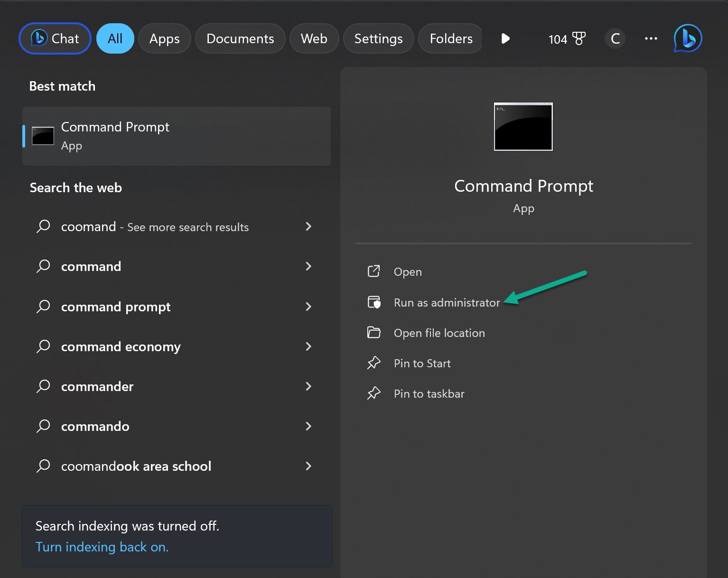728x578 pixels.
Task: Open the three-dot options menu
Action: click(x=651, y=38)
